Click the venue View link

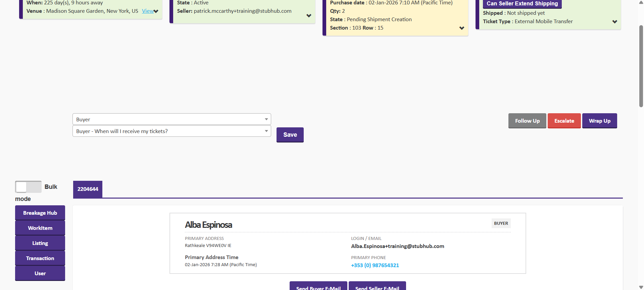pos(147,11)
